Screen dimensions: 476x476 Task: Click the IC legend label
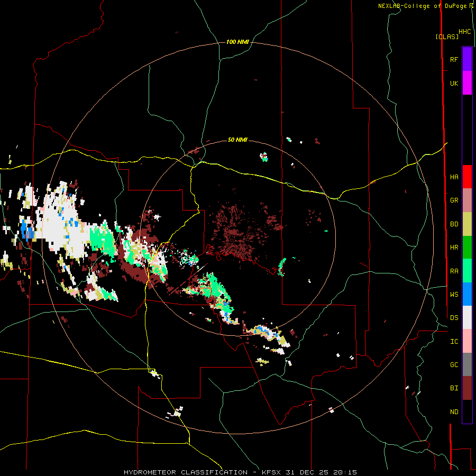[x=454, y=342]
